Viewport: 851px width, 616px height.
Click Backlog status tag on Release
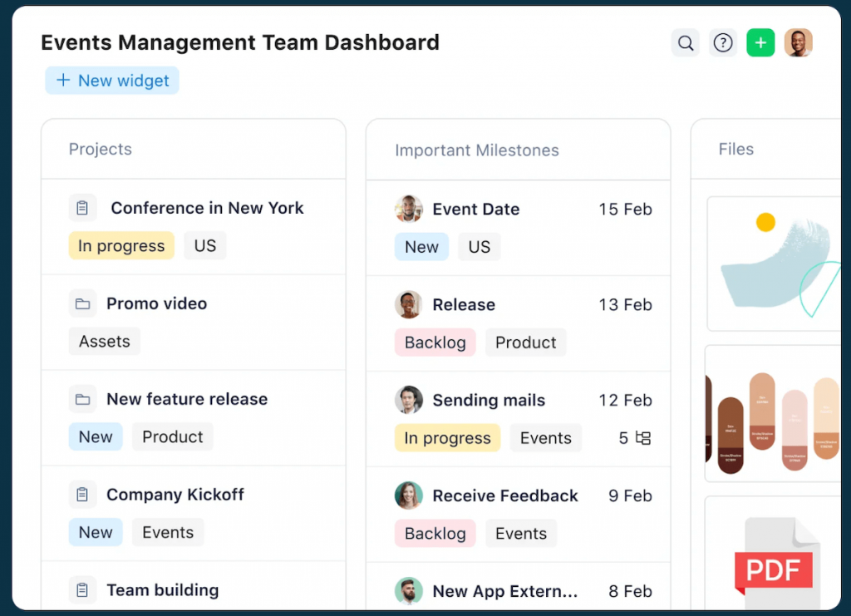(x=435, y=342)
